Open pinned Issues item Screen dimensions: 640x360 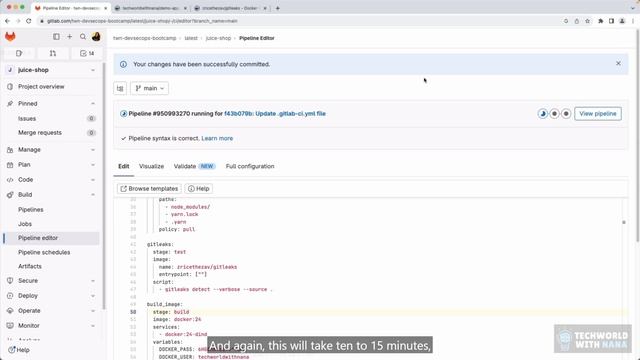point(52,118)
